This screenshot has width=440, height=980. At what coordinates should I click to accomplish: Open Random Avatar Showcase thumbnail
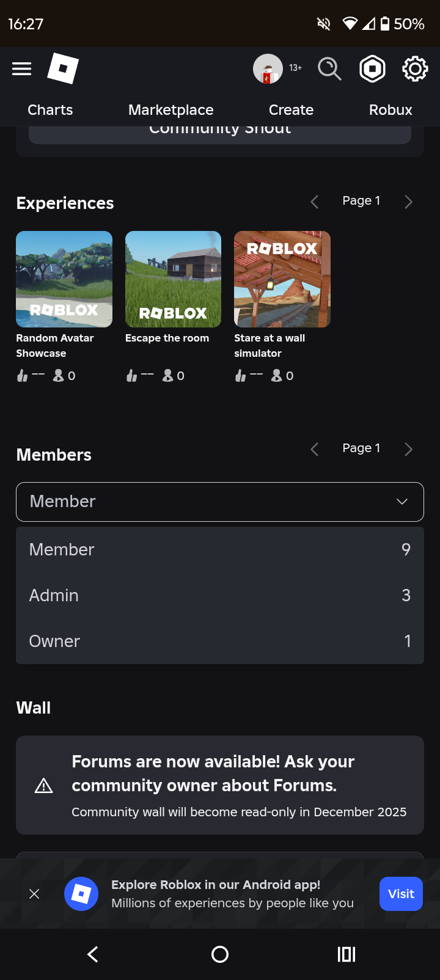tap(64, 279)
